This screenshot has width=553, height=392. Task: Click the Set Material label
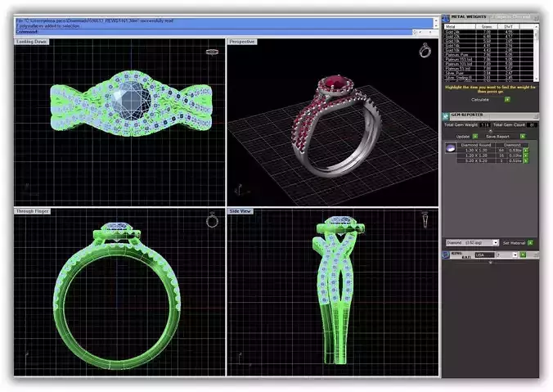(515, 243)
